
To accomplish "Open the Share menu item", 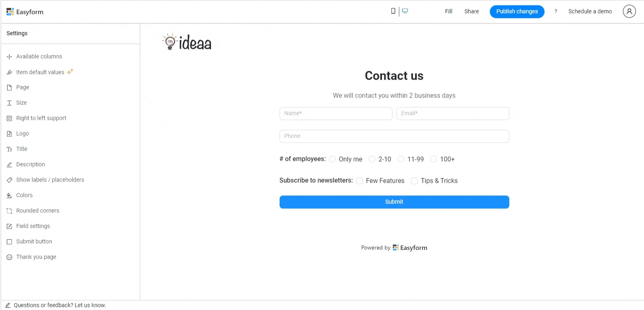I will (472, 11).
